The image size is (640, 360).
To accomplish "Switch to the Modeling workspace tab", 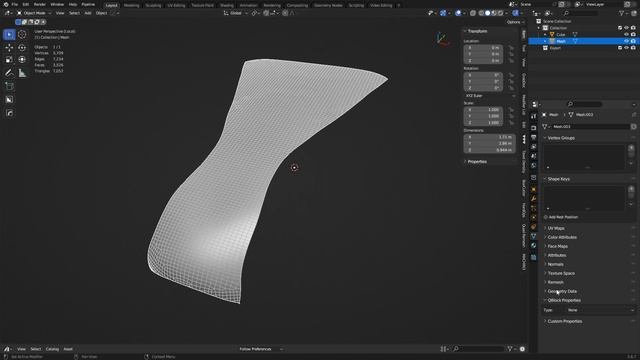I will (131, 5).
